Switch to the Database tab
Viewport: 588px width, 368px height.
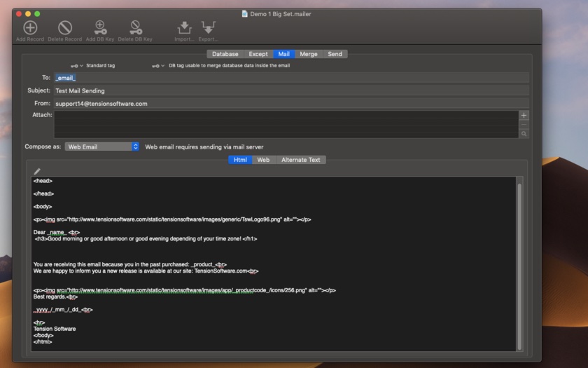point(225,54)
